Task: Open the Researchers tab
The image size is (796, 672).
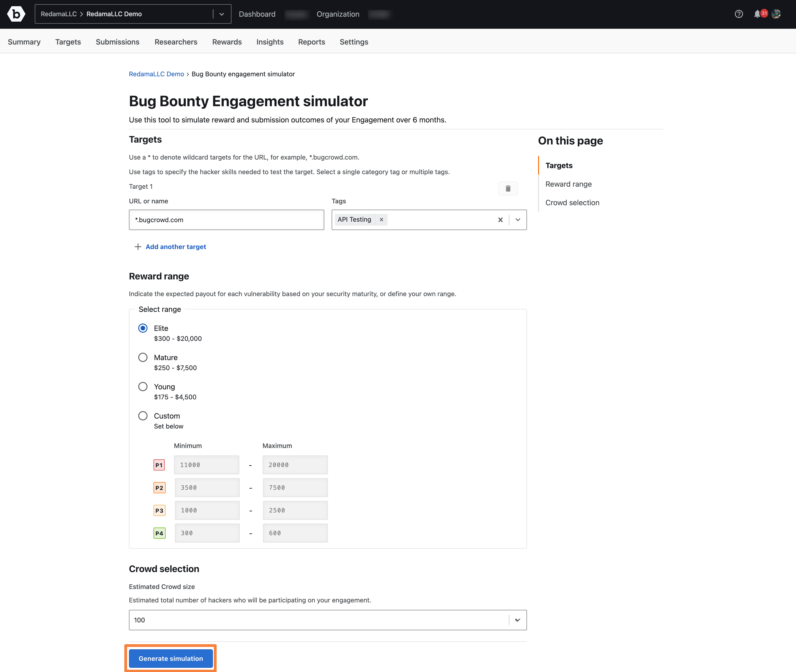Action: pos(176,42)
